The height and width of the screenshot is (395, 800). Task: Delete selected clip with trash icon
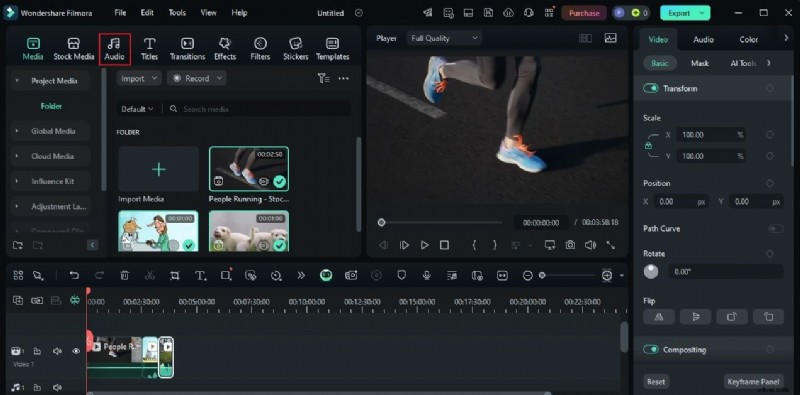(x=124, y=276)
